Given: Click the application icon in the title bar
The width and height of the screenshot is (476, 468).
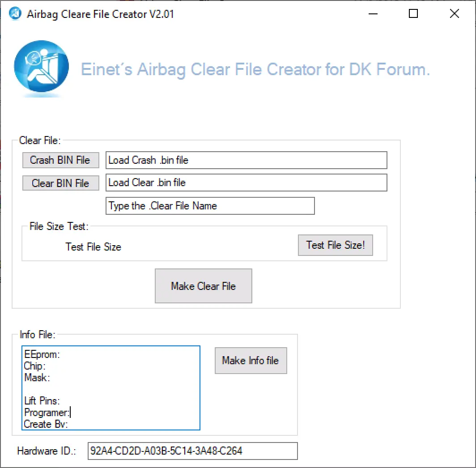Looking at the screenshot, I should (15, 13).
